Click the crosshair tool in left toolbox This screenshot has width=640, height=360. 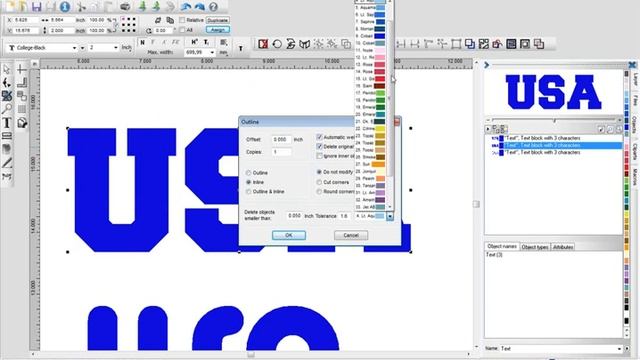coord(22,69)
